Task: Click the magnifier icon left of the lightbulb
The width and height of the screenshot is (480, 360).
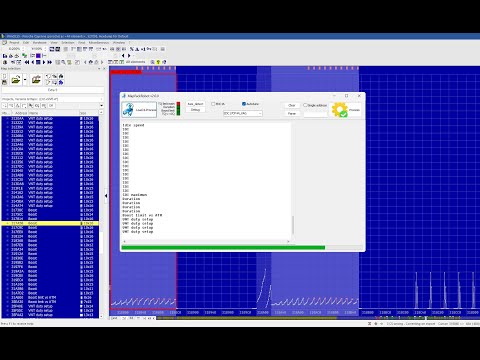Action: point(152,62)
